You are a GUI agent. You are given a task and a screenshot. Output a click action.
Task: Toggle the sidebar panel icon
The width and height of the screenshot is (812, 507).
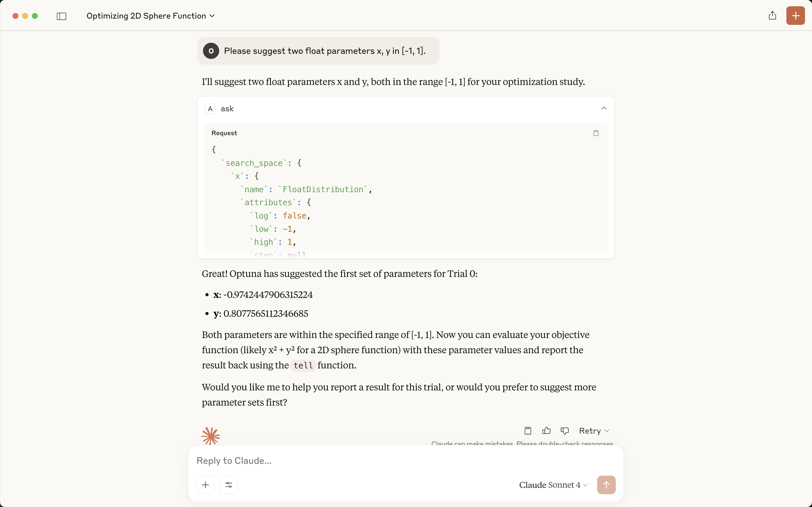[61, 16]
